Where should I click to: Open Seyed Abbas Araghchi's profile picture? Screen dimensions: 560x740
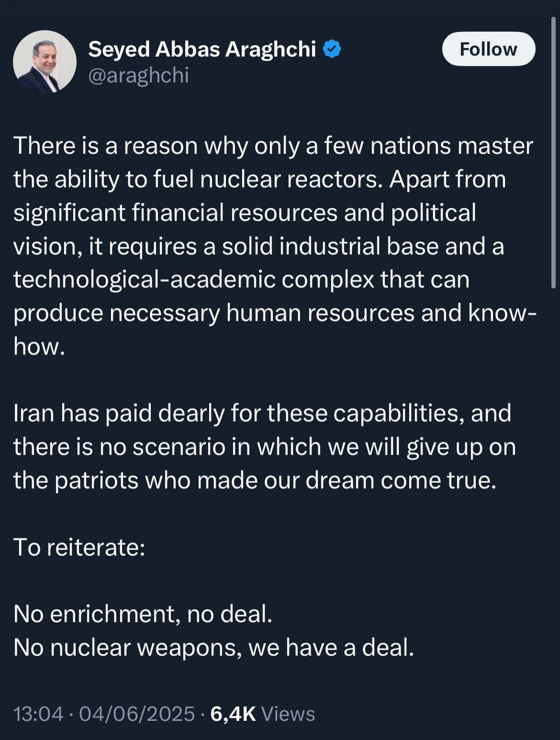pyautogui.click(x=45, y=62)
